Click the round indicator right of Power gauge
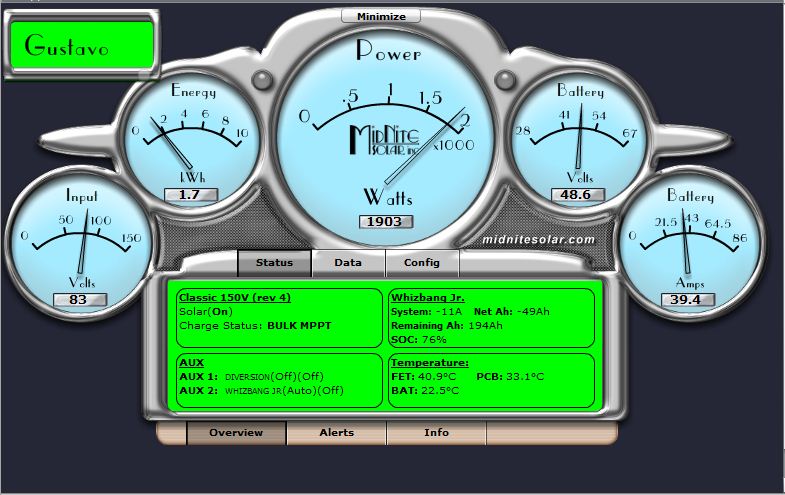Viewport: 785px width, 495px height. 505,81
